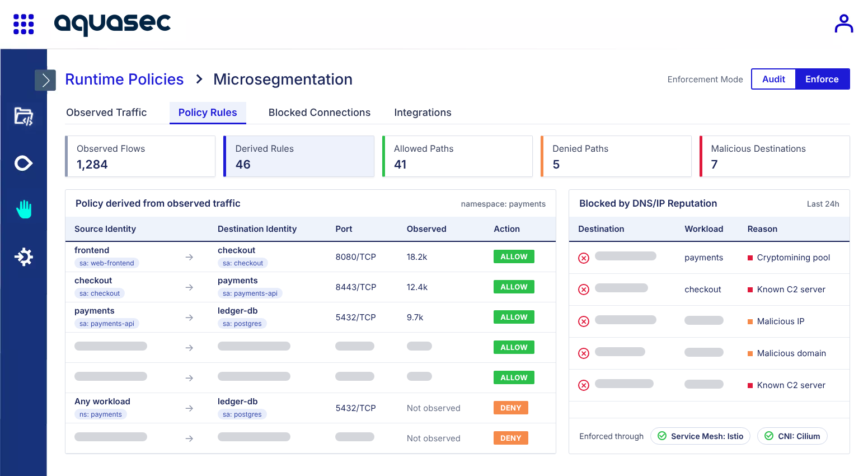The width and height of the screenshot is (868, 476).
Task: Click the Aquasec logo
Action: tap(112, 24)
